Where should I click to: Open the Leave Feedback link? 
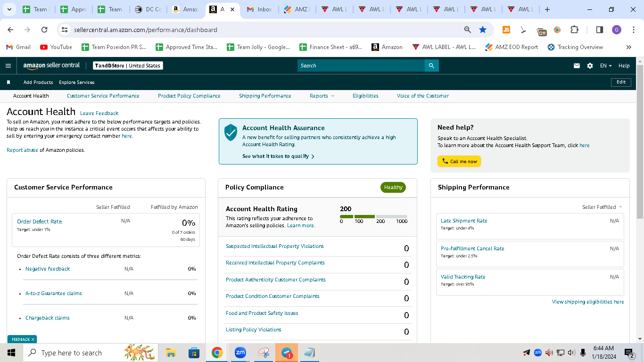99,113
